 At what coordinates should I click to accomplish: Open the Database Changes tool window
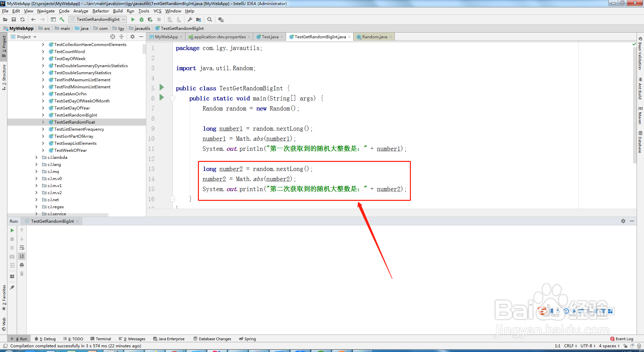[212, 339]
